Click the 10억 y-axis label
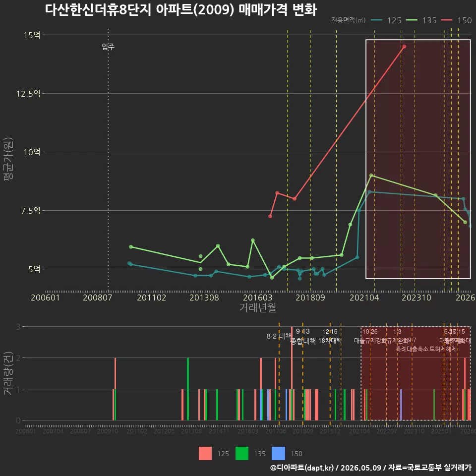476x476 pixels. coord(32,152)
